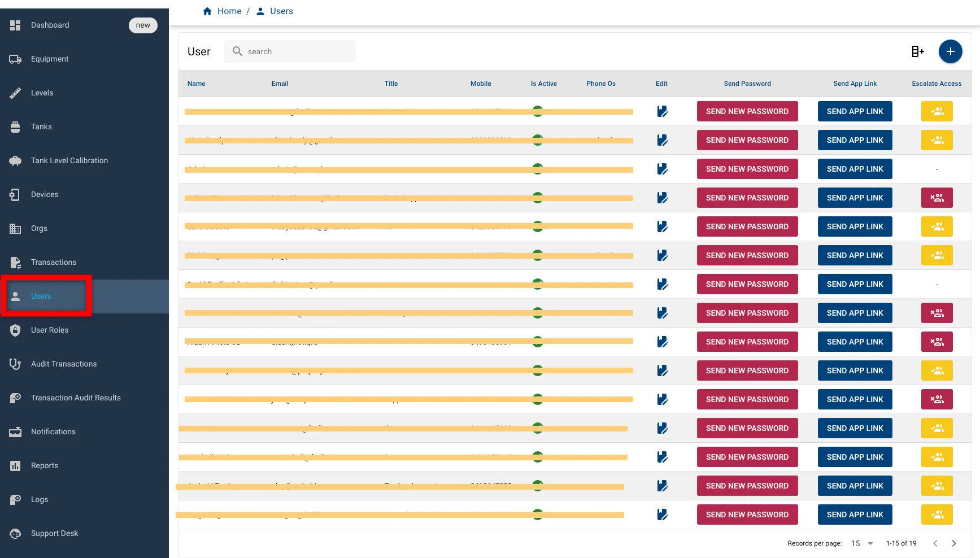This screenshot has height=558, width=980.
Task: Send new password to first row user
Action: click(x=747, y=111)
